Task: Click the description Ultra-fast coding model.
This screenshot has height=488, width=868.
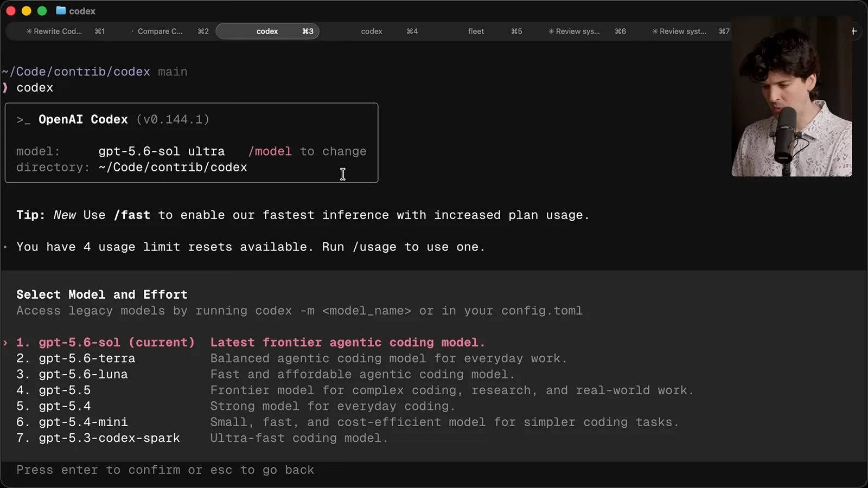Action: [299, 438]
